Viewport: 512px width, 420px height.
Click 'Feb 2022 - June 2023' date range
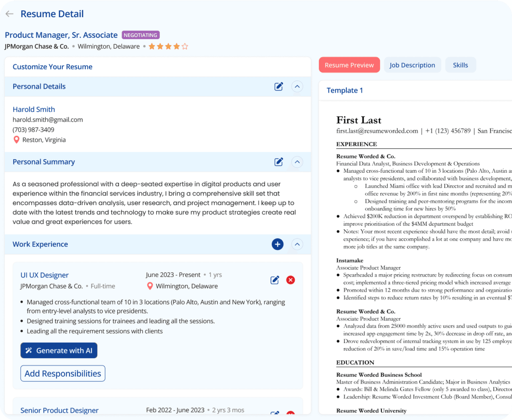175,410
